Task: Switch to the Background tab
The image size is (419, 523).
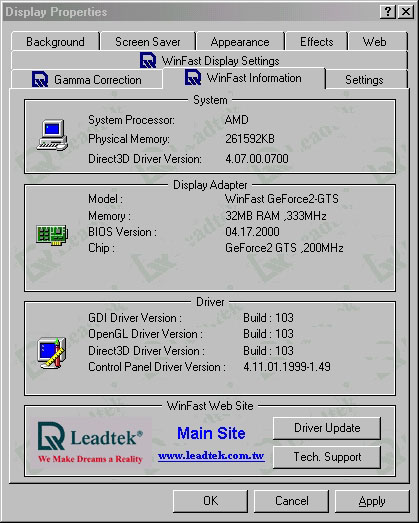Action: [55, 42]
